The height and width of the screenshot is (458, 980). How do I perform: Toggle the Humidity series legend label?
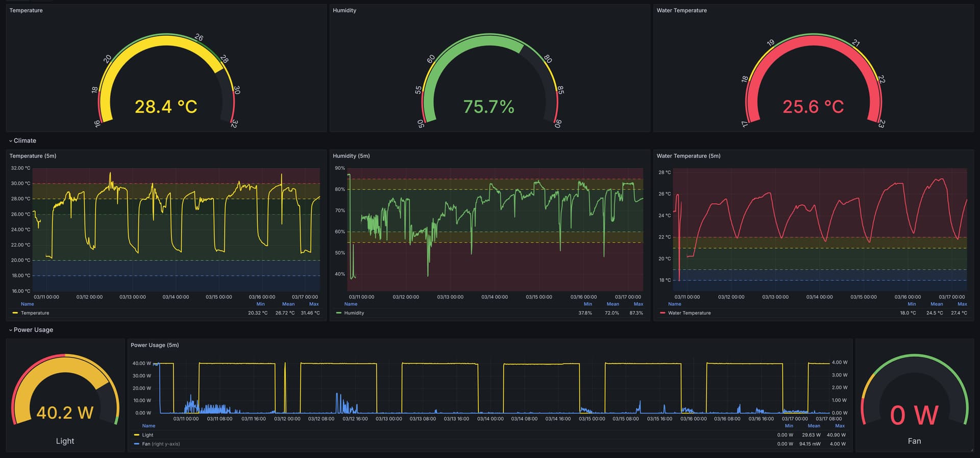[354, 313]
